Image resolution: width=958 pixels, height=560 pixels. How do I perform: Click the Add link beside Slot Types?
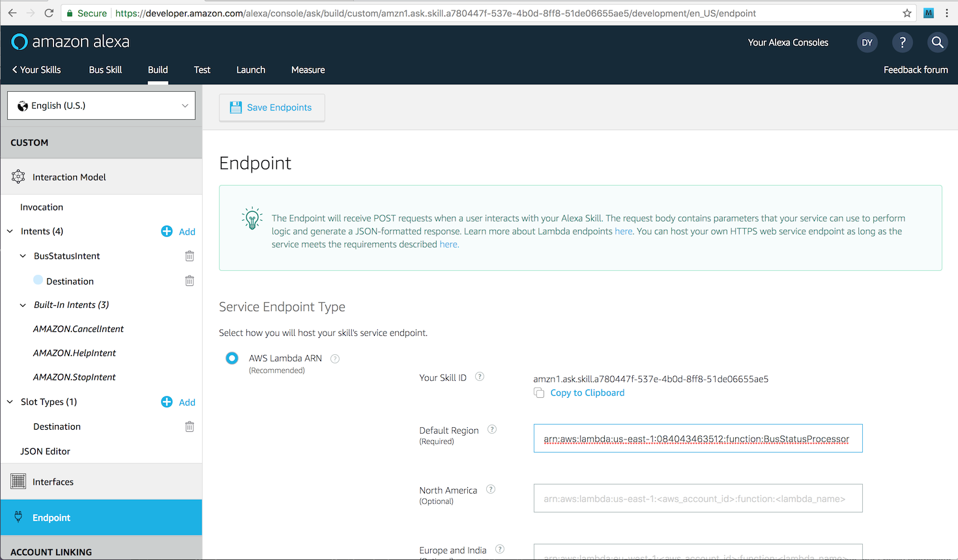click(187, 402)
